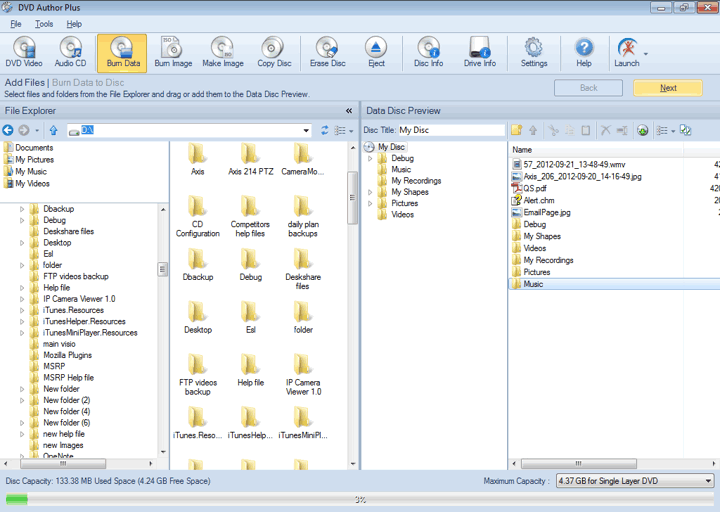Viewport: 720px width, 512px height.
Task: Open the Make Image tool
Action: coord(223,52)
